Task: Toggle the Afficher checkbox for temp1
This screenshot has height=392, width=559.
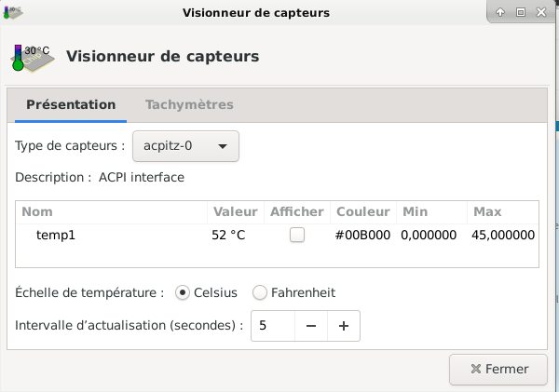Action: click(x=297, y=235)
